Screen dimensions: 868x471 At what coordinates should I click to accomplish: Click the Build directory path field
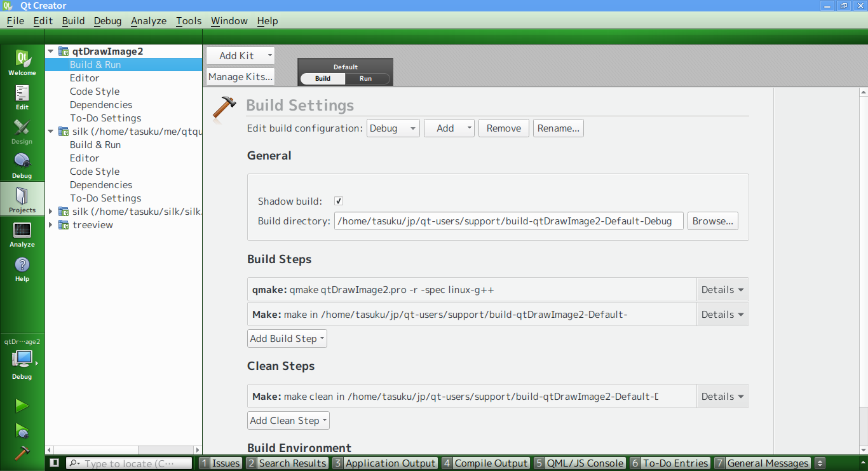509,221
